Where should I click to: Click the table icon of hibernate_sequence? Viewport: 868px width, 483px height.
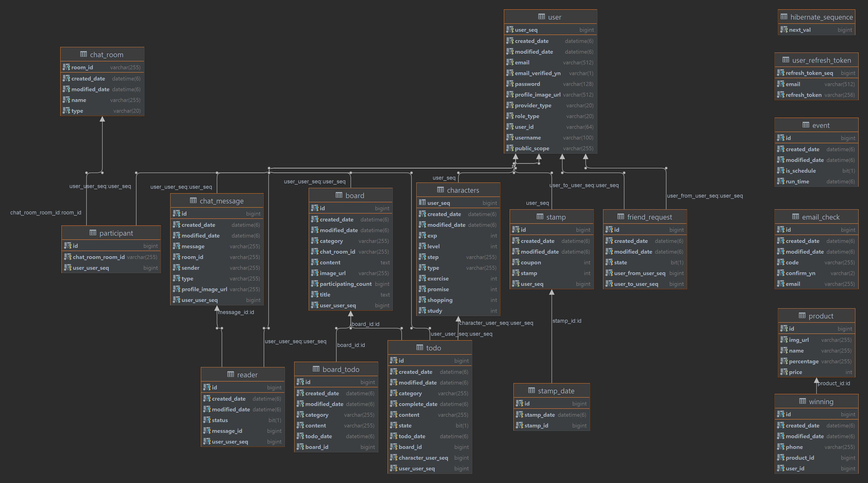(784, 17)
